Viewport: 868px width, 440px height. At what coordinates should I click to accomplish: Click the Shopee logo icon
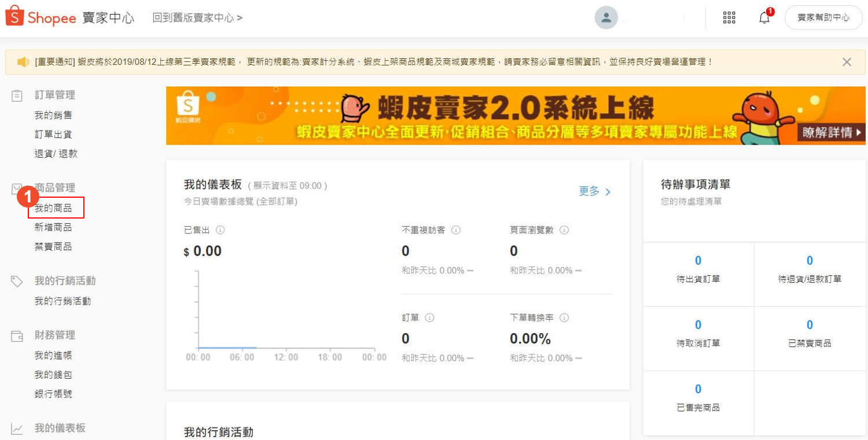16,17
